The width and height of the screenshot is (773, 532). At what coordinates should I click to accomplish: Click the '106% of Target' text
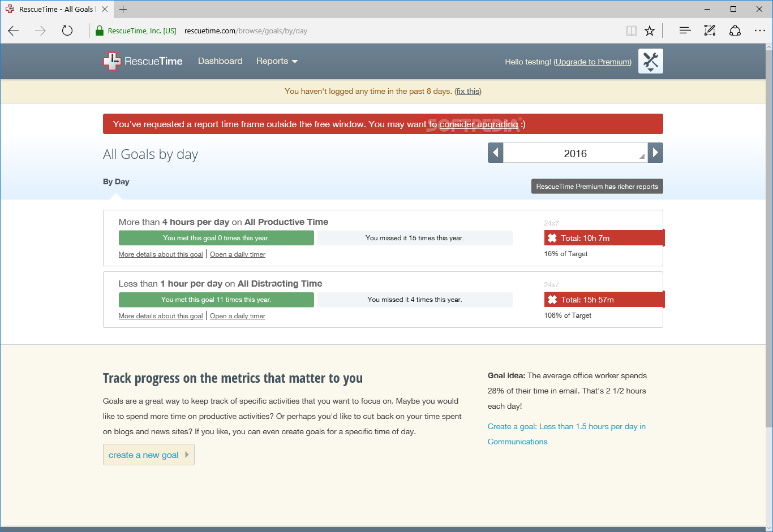568,315
